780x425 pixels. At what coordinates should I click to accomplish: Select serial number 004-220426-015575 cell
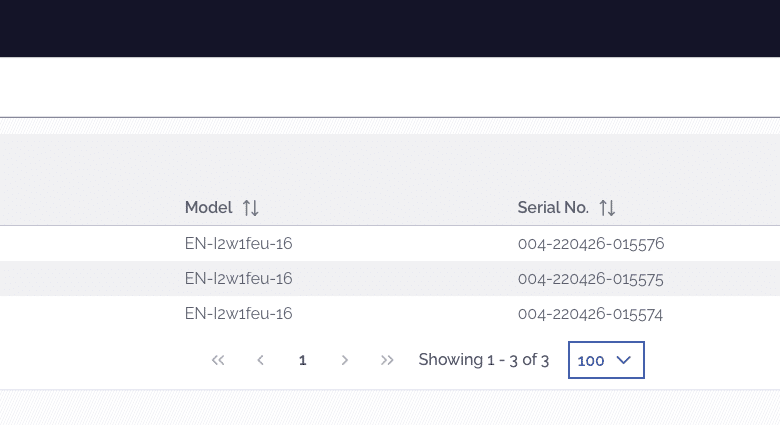(590, 279)
